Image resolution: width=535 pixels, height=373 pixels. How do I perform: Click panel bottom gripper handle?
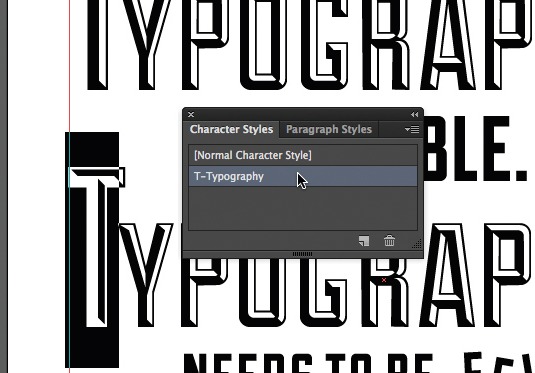point(303,254)
